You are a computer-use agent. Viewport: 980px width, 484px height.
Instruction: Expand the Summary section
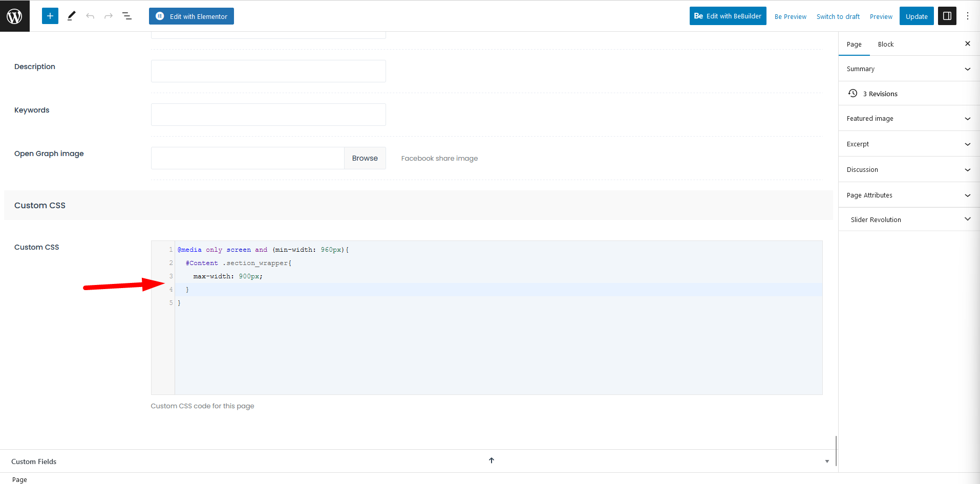[x=909, y=69]
